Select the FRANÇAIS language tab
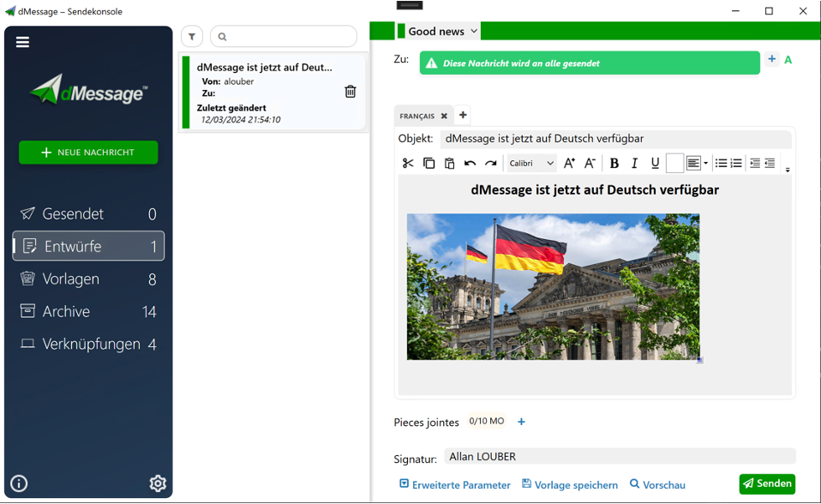Viewport: 821px width, 504px height. (417, 116)
